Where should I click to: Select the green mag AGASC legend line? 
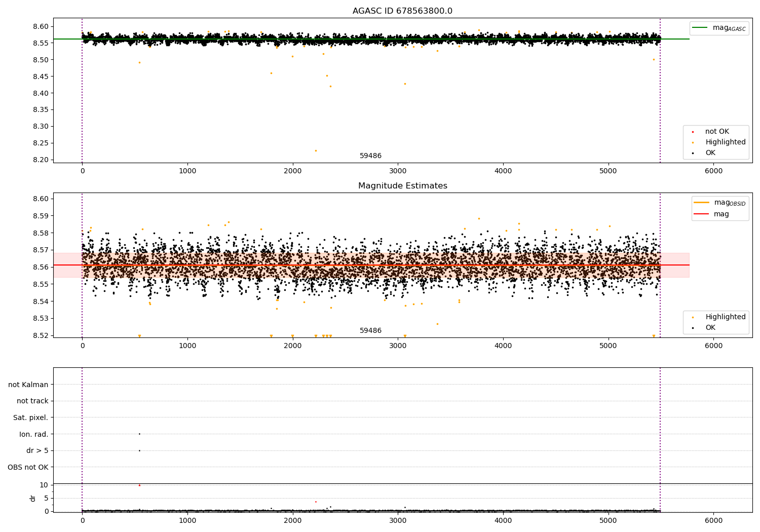pyautogui.click(x=700, y=28)
